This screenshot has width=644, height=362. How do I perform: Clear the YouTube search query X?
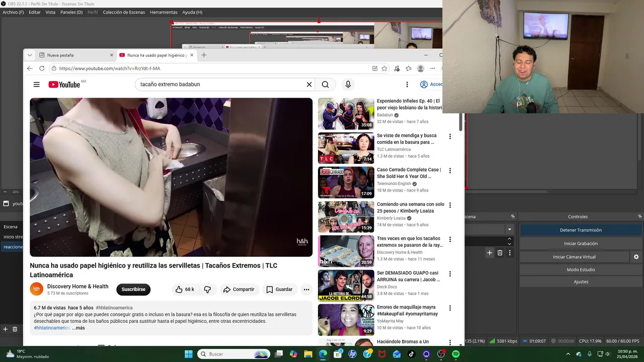pyautogui.click(x=309, y=84)
